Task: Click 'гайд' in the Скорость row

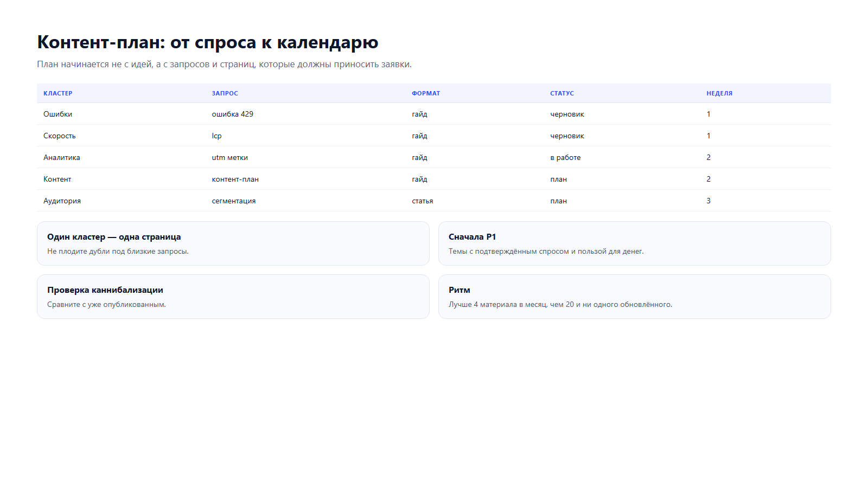Action: pyautogui.click(x=419, y=136)
